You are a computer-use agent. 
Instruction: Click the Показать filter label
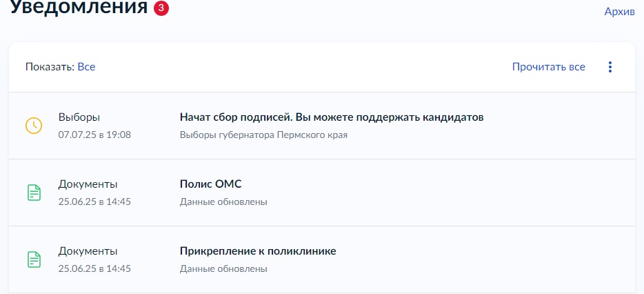pos(50,67)
